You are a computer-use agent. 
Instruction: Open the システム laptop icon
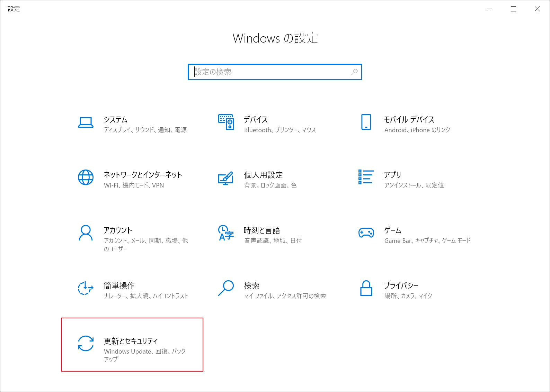[x=86, y=122]
